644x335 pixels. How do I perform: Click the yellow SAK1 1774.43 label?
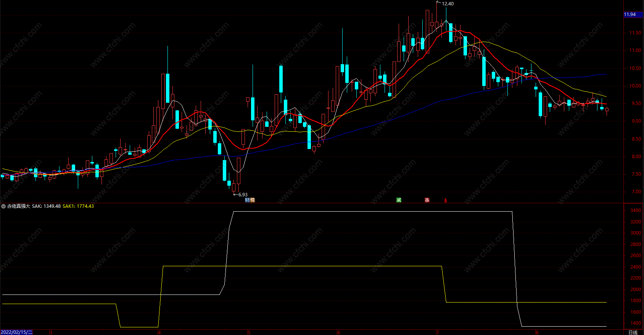click(78, 206)
